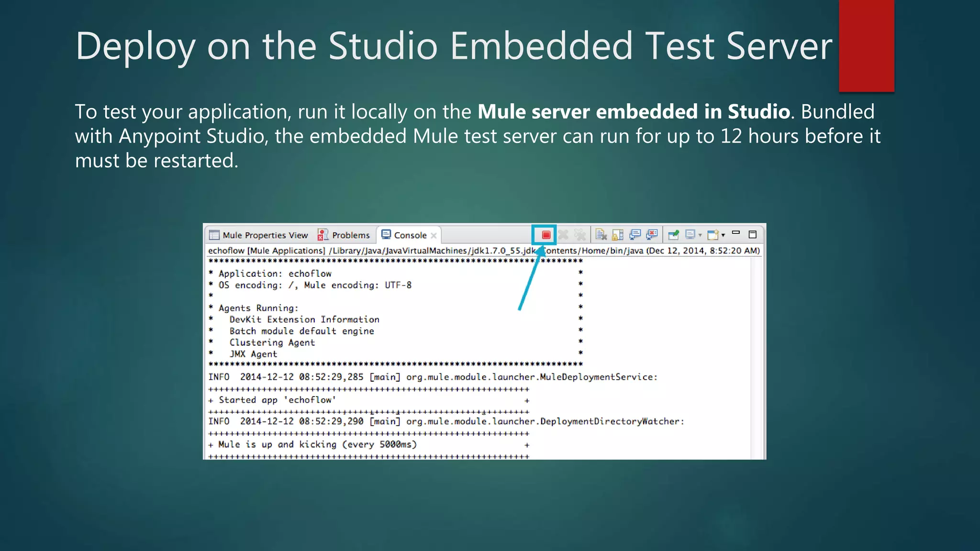Toggle show console on standard error

pos(652,235)
